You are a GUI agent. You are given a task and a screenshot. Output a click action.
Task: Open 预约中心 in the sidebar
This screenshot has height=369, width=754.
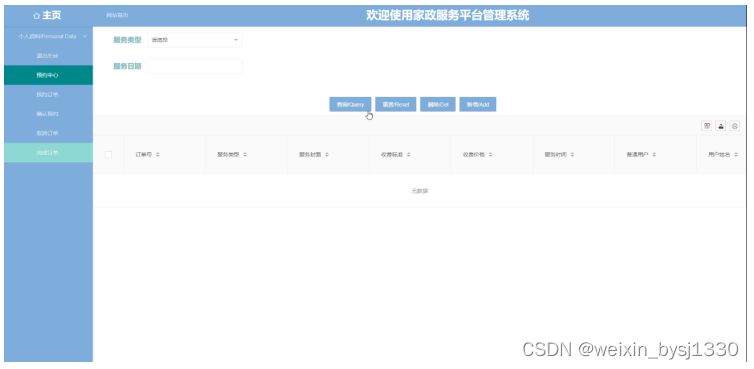(x=48, y=75)
